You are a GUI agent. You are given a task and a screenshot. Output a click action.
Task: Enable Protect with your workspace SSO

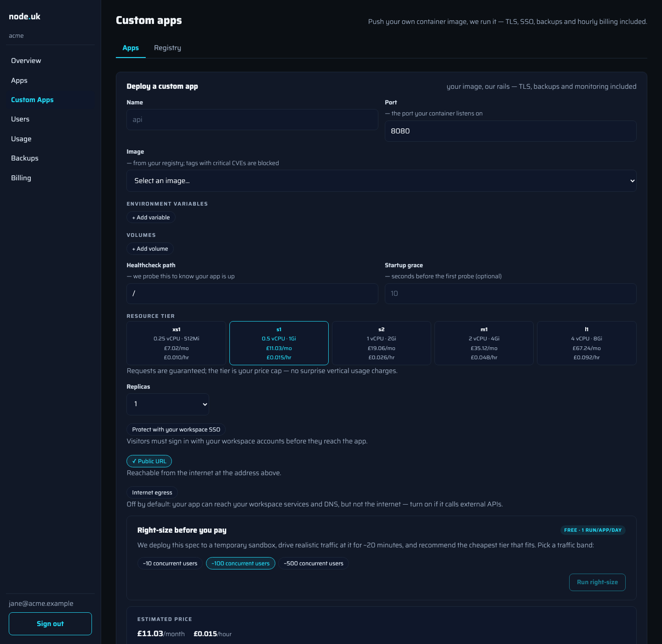pos(176,430)
